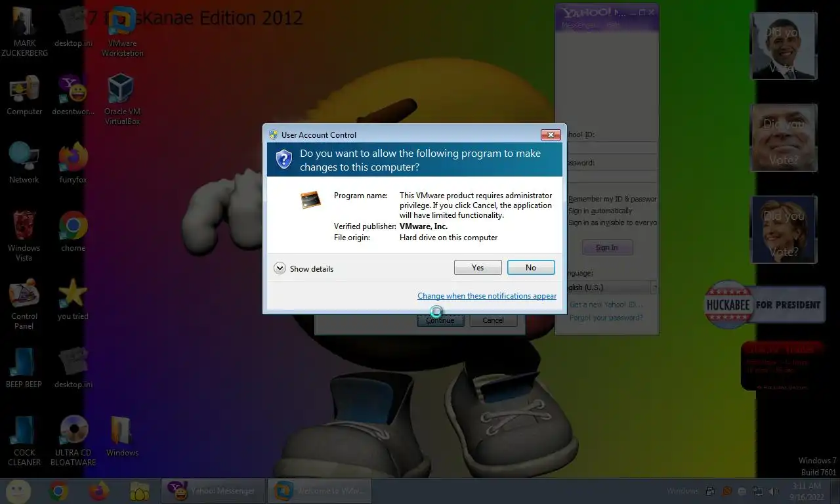Viewport: 840px width, 504px height.
Task: Click the taskbar clock showing 3:11 AM
Action: [x=807, y=491]
